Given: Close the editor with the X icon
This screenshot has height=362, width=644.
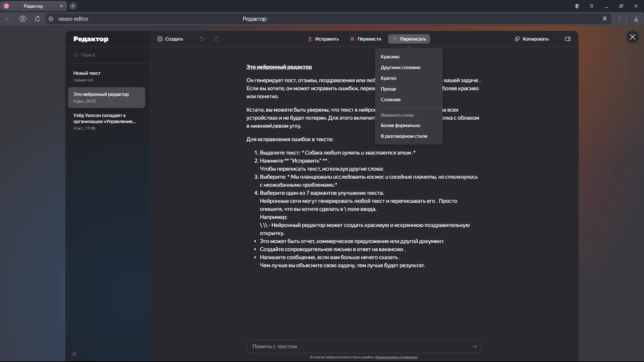Looking at the screenshot, I should (632, 37).
